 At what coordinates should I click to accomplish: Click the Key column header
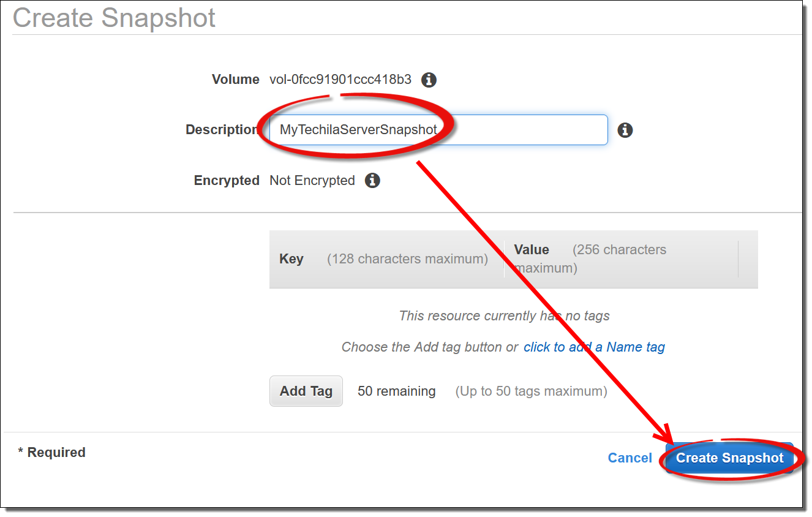tap(291, 259)
